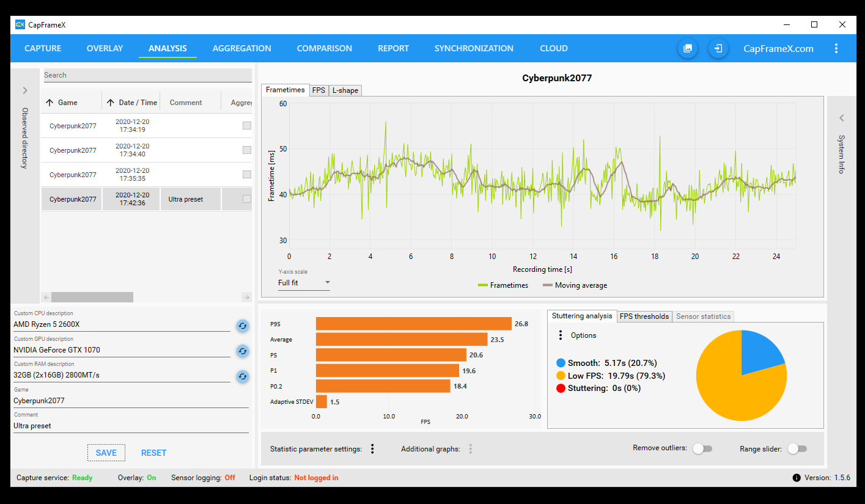This screenshot has width=865, height=504.
Task: Open the Y-axis scale Full fit dropdown
Action: pyautogui.click(x=304, y=283)
